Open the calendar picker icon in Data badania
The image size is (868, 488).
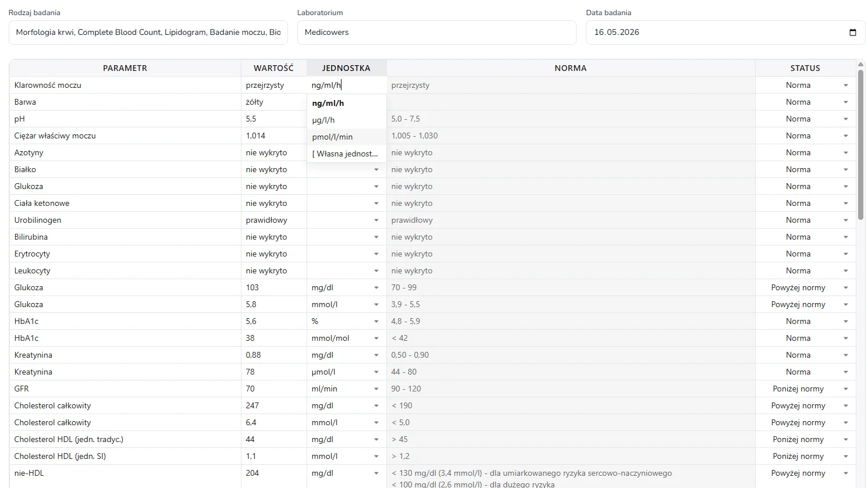tap(853, 33)
